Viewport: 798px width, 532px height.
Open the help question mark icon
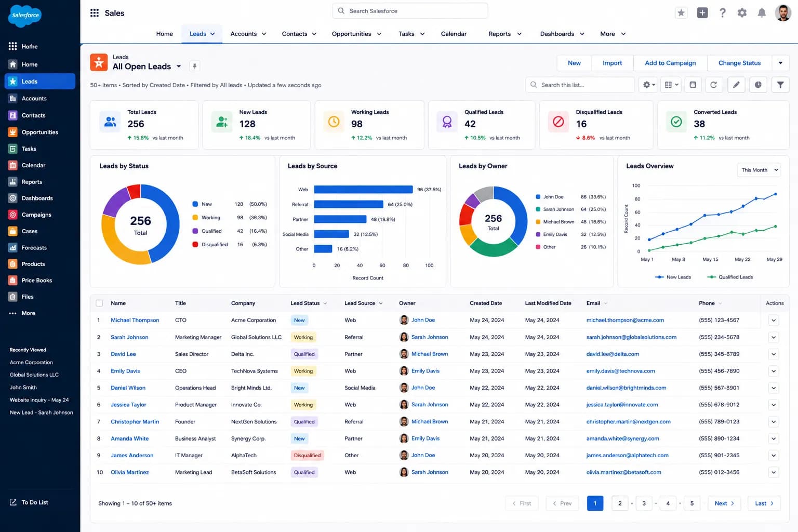(x=722, y=13)
